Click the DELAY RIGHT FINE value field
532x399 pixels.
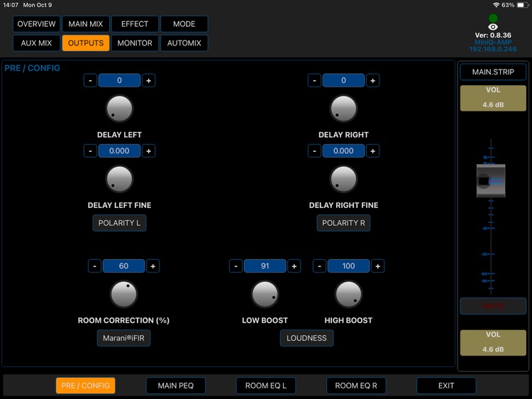click(344, 151)
